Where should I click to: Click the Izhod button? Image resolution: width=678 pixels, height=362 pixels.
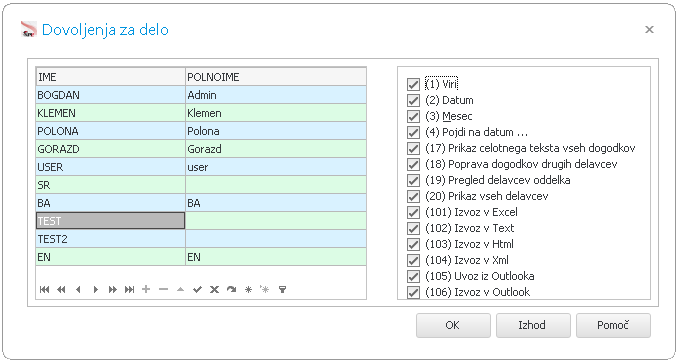pos(533,325)
